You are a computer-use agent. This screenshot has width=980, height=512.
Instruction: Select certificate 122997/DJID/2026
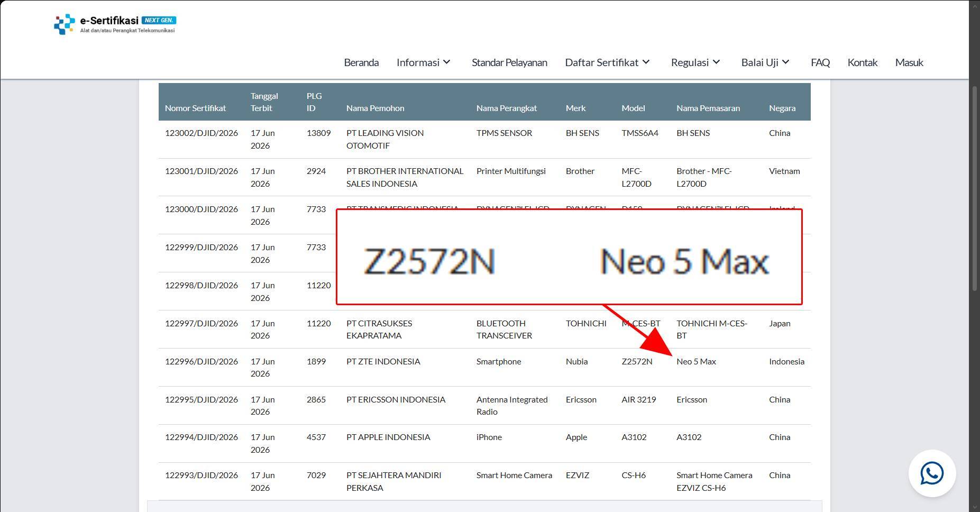pos(202,323)
